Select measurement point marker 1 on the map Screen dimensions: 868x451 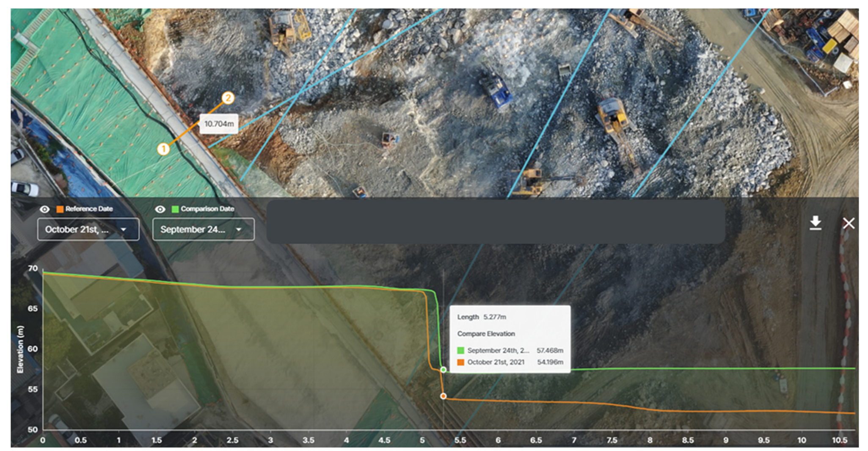(x=163, y=149)
